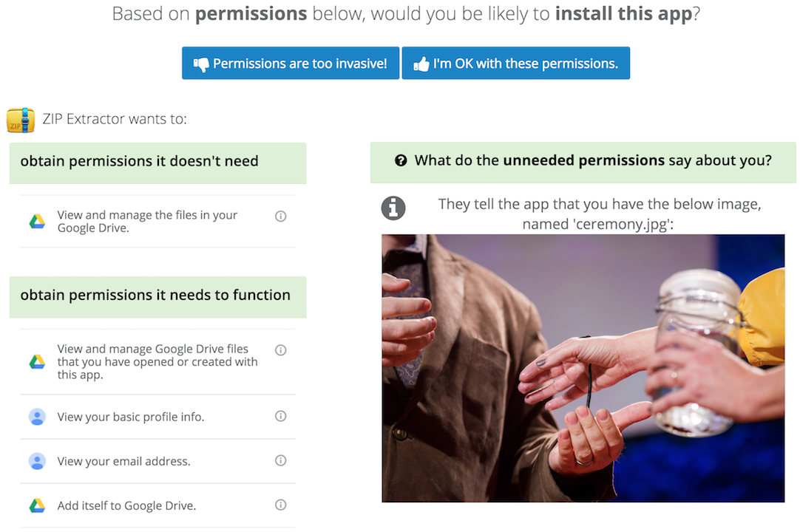Image resolution: width=800 pixels, height=532 pixels.
Task: Click profile avatar icon beside email address
Action: (37, 461)
